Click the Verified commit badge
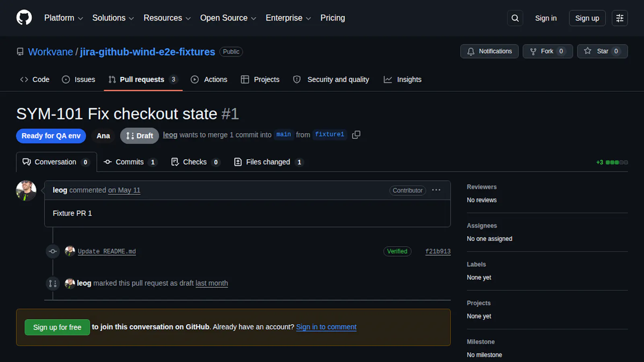The image size is (644, 362). pyautogui.click(x=397, y=251)
